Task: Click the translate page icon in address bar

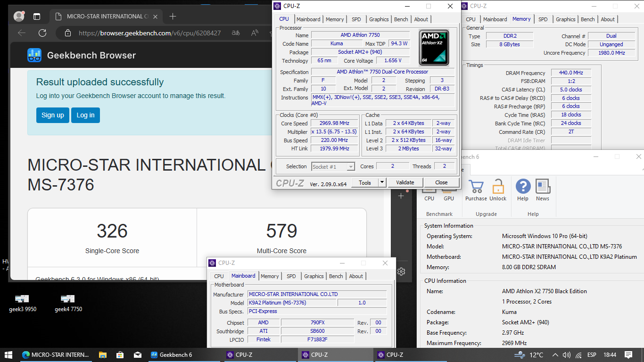Action: point(235,33)
